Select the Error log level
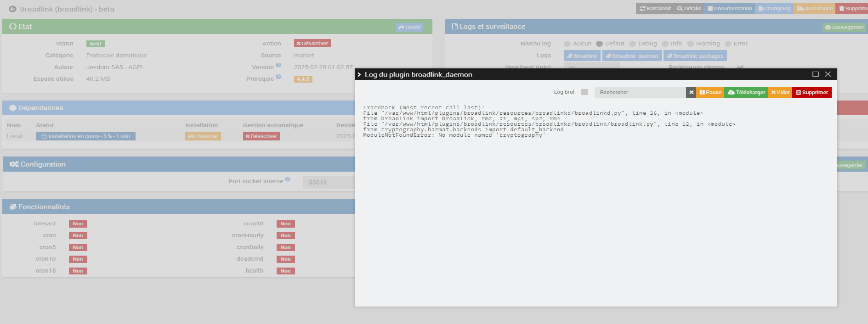This screenshot has height=324, width=868. pos(728,44)
